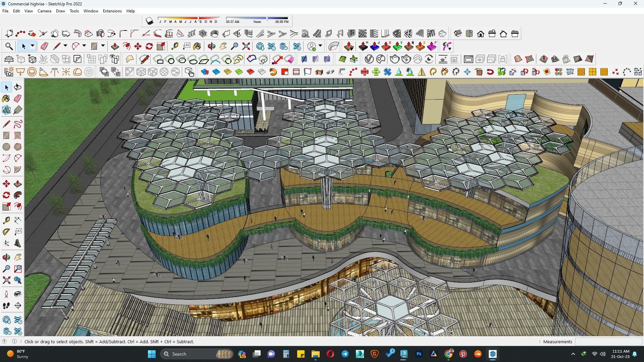Open the Draw menu
Viewport: 644px width, 362px height.
[x=60, y=11]
